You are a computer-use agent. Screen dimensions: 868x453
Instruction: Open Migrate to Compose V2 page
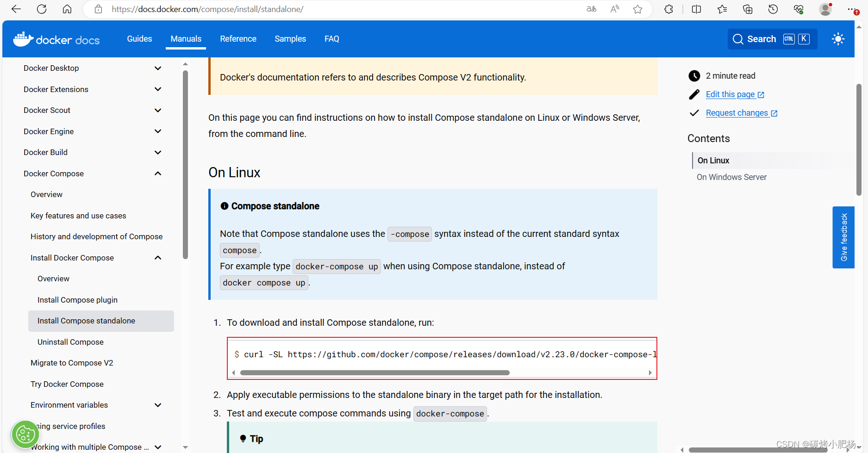click(72, 363)
